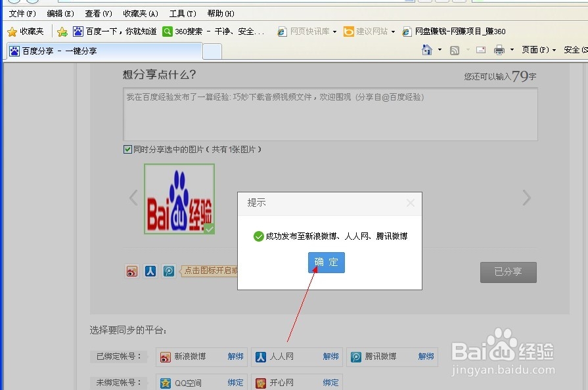Open the 帮助(H) menu
This screenshot has height=390, width=588.
tap(221, 14)
